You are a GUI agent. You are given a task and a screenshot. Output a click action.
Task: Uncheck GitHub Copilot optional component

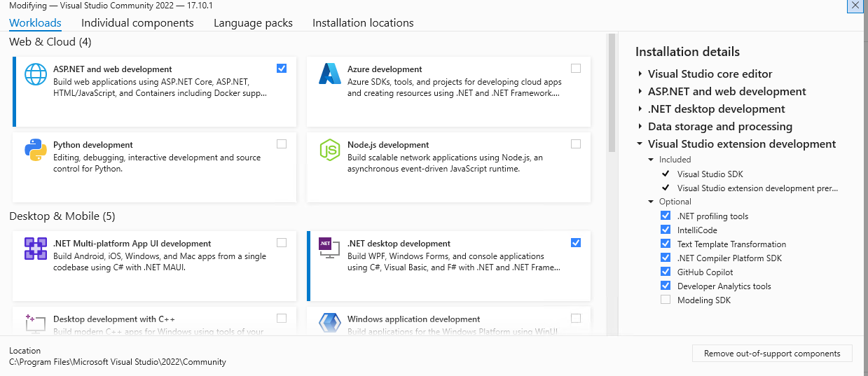[x=666, y=272]
